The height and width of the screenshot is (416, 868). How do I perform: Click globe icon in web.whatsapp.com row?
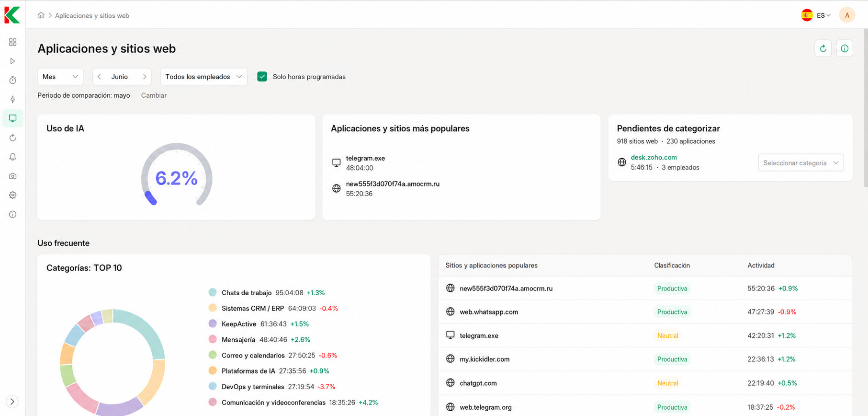click(450, 312)
